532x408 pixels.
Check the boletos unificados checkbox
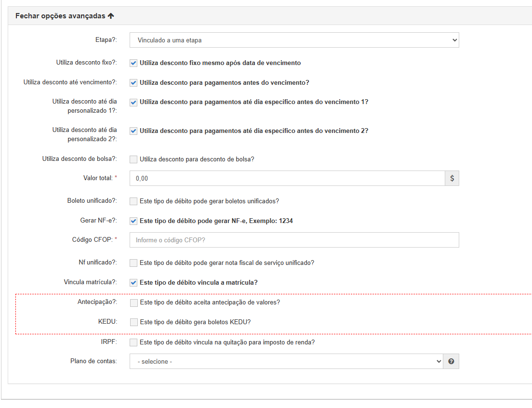coord(133,201)
